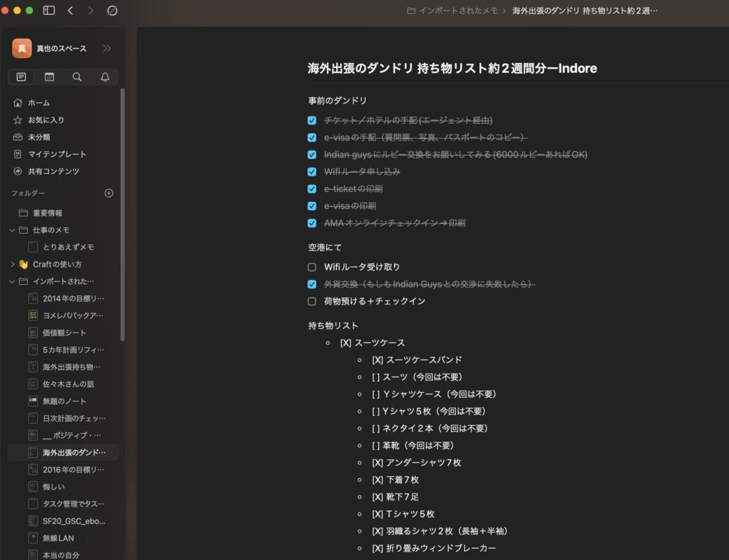
Task: Check the Wifiルータ受け取り checkbox
Action: click(x=312, y=267)
